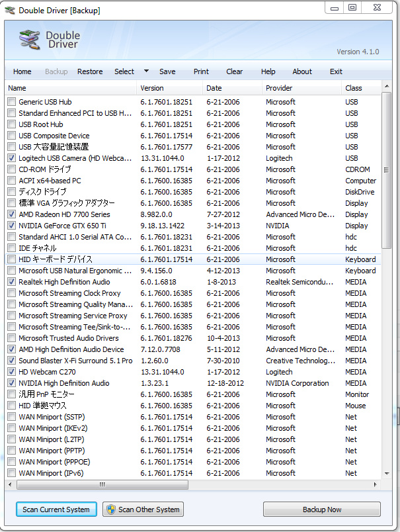This screenshot has width=400, height=532.
Task: Uncheck the NVIDIA GeForce GTX 650 Ti driver
Action: point(11,226)
